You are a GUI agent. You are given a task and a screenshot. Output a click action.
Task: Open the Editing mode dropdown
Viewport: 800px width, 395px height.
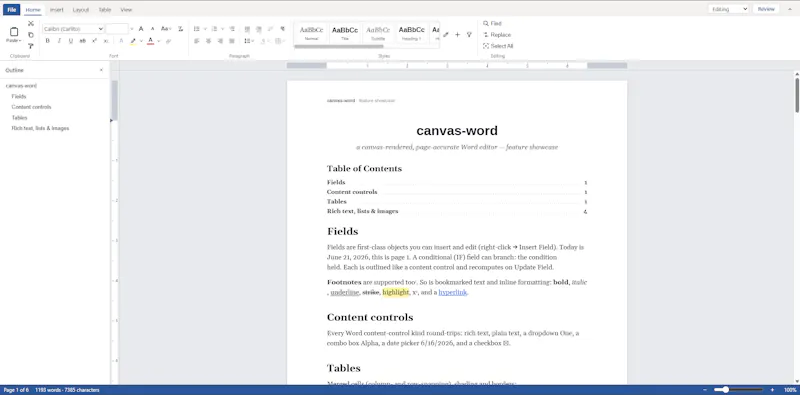[729, 9]
